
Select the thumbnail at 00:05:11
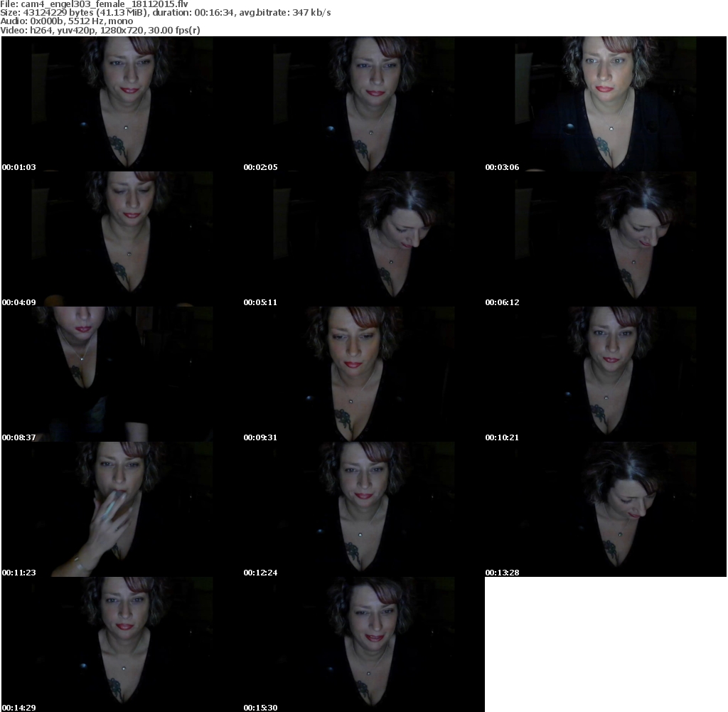[363, 239]
